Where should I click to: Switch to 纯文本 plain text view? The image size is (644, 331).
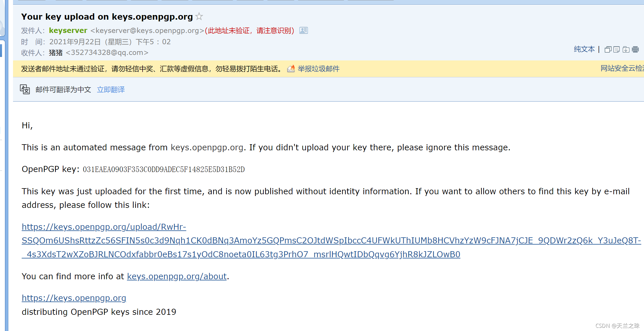584,49
